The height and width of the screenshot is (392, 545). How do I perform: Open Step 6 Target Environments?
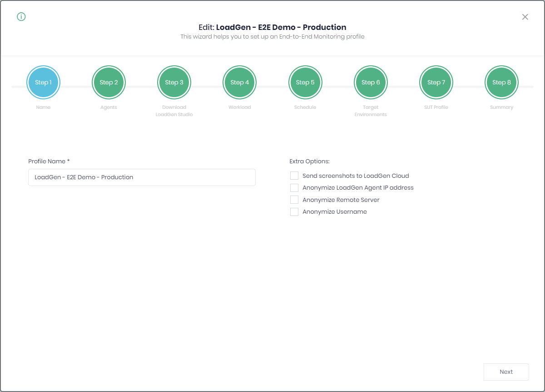pos(370,82)
